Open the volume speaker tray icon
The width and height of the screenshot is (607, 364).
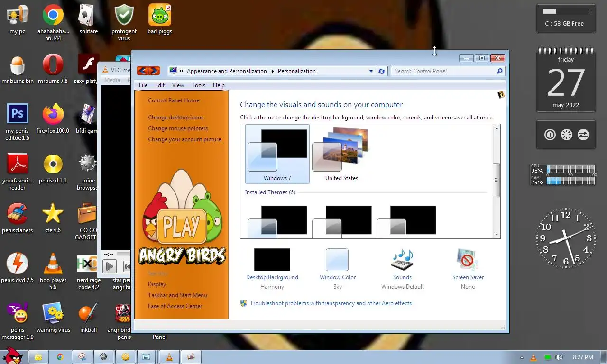click(559, 357)
